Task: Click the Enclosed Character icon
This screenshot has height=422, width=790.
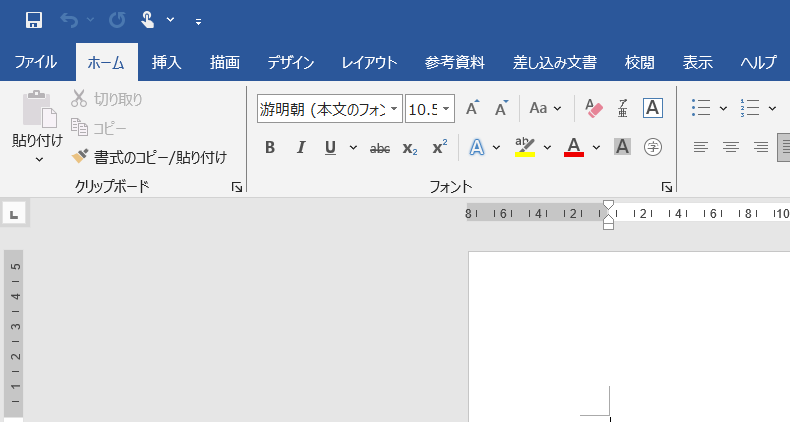Action: (x=652, y=148)
